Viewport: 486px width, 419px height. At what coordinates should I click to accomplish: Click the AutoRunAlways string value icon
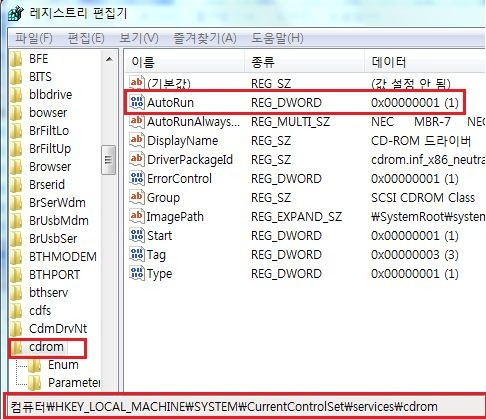click(x=137, y=121)
